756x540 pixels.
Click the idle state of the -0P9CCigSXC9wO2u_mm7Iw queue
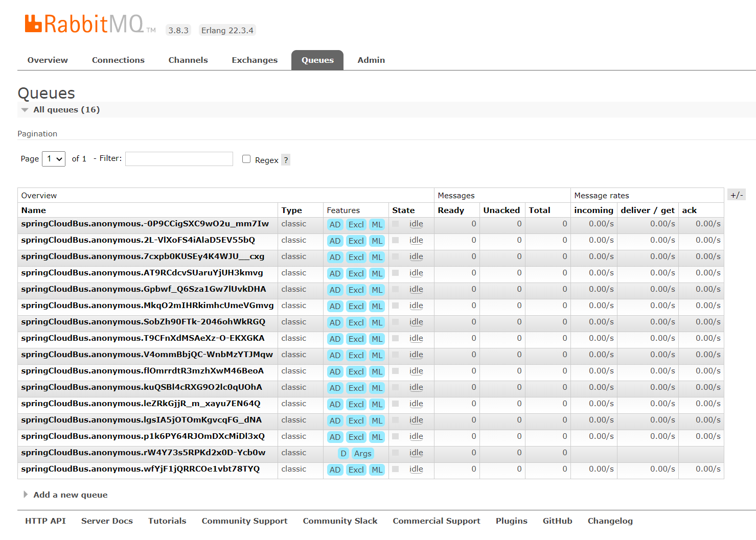point(416,224)
